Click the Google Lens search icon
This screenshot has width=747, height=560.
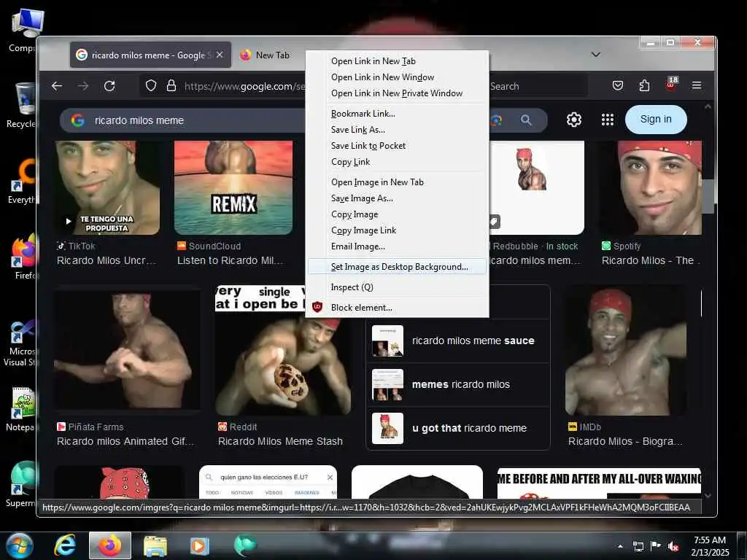(x=496, y=120)
